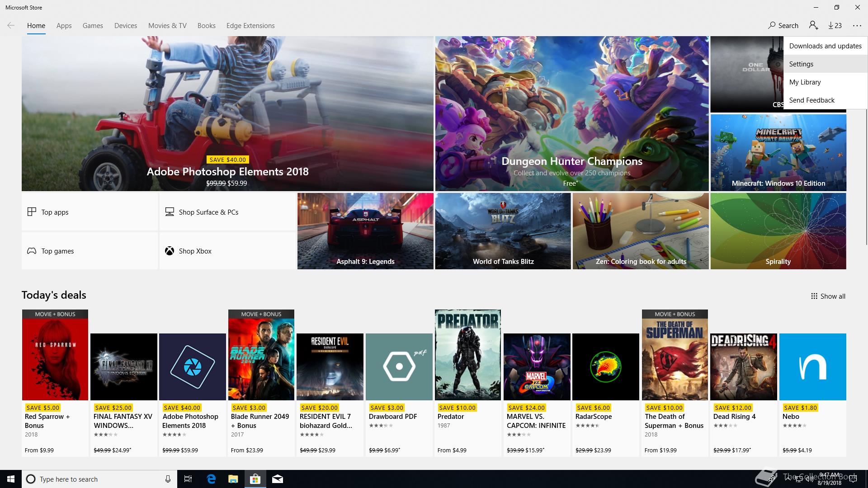Image resolution: width=868 pixels, height=488 pixels.
Task: Open the Search magnifier in header
Action: coord(783,25)
